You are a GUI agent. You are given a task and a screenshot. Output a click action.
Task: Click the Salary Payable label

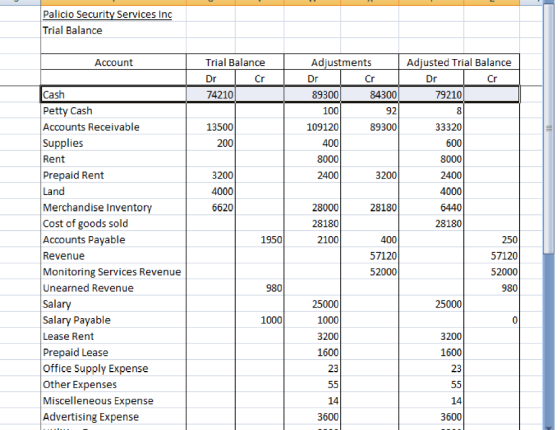76,320
